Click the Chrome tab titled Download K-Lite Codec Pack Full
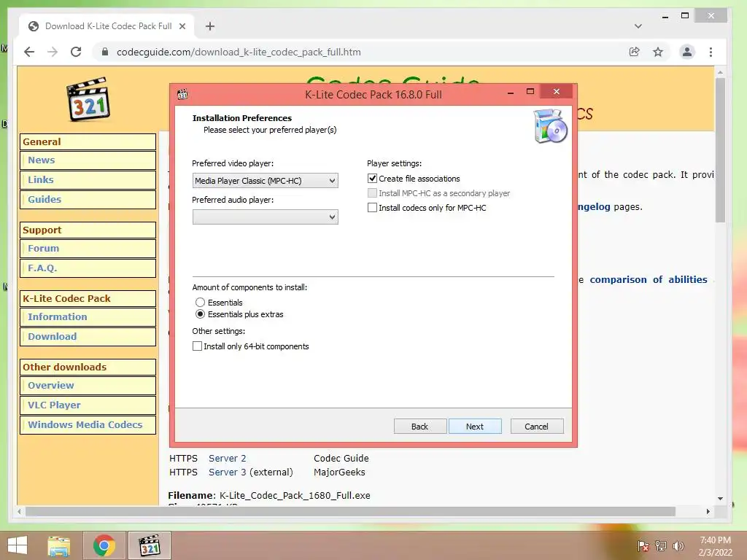Screen dimensions: 747x560 click(107, 26)
